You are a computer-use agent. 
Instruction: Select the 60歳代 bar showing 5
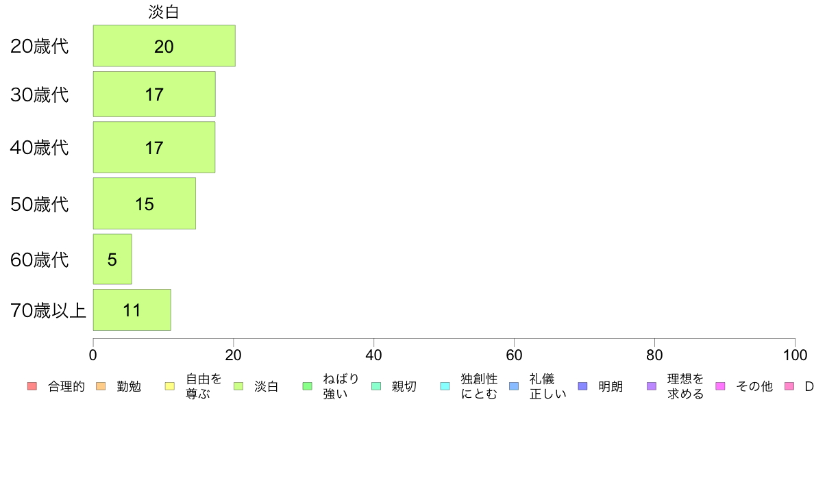pos(112,259)
